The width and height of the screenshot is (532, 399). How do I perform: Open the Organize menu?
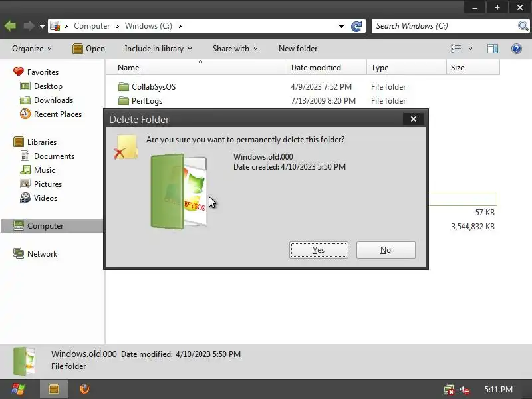(x=31, y=49)
